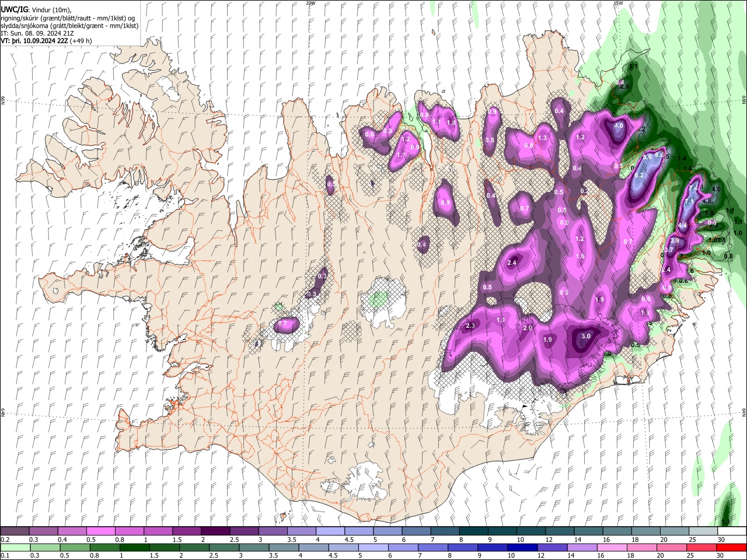
Task: Click the '6.2' snowfall value in the east
Action: [x=638, y=175]
